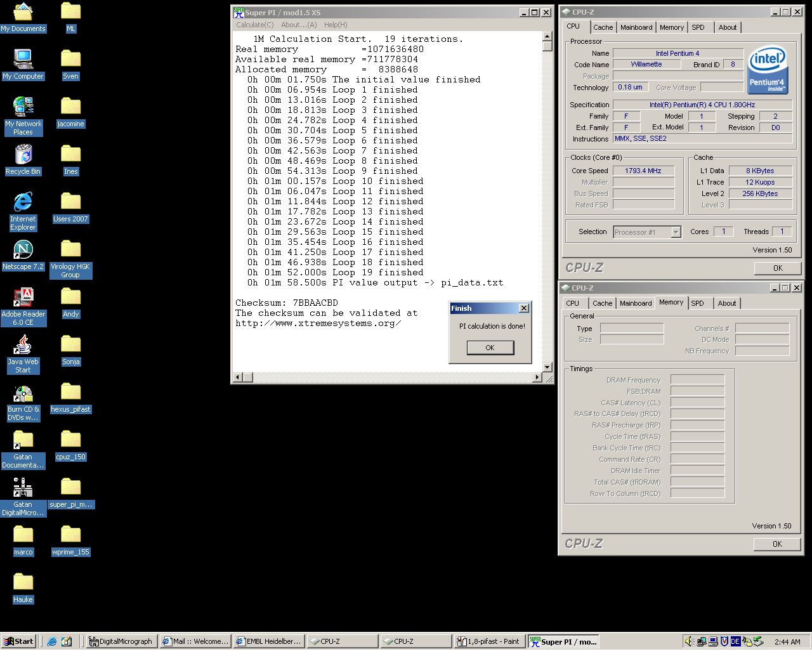
Task: Open the Andy folder
Action: (x=70, y=303)
